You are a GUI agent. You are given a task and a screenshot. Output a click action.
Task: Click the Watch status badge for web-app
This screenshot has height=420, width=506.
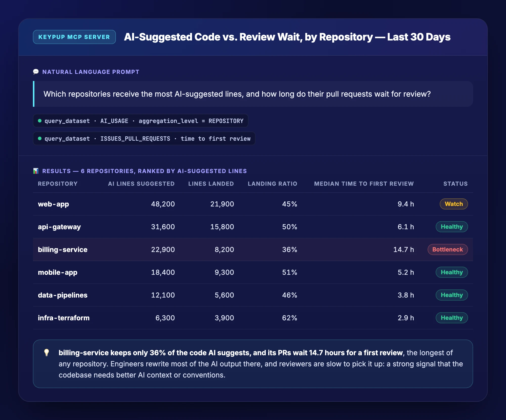click(454, 204)
